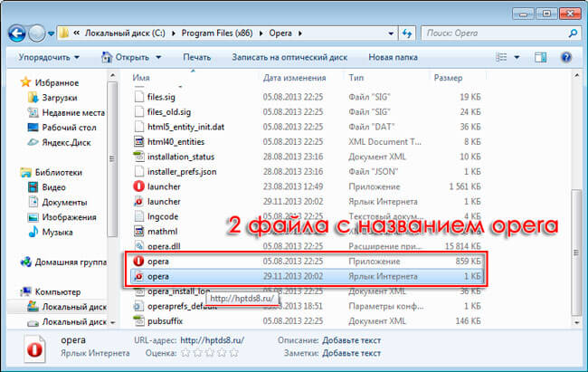Select the mathml file icon
This screenshot has width=588, height=372.
click(139, 231)
